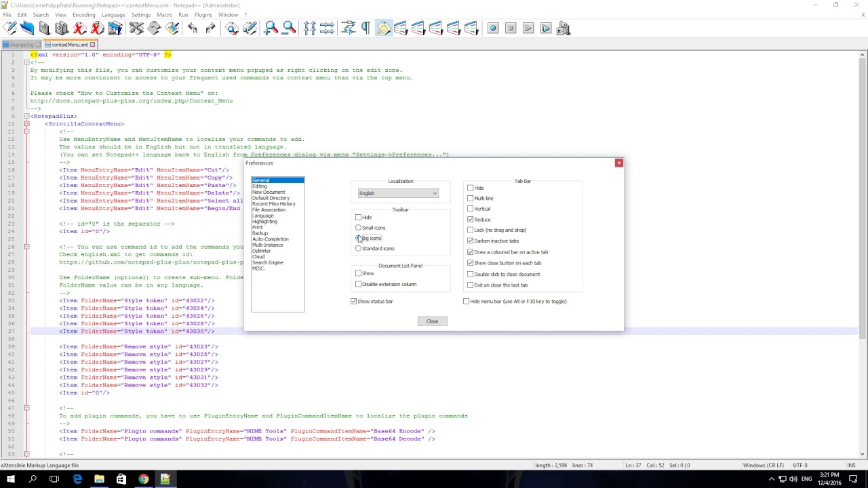Image resolution: width=868 pixels, height=488 pixels.
Task: Click the show all characters pilcrow icon
Action: pyautogui.click(x=365, y=28)
